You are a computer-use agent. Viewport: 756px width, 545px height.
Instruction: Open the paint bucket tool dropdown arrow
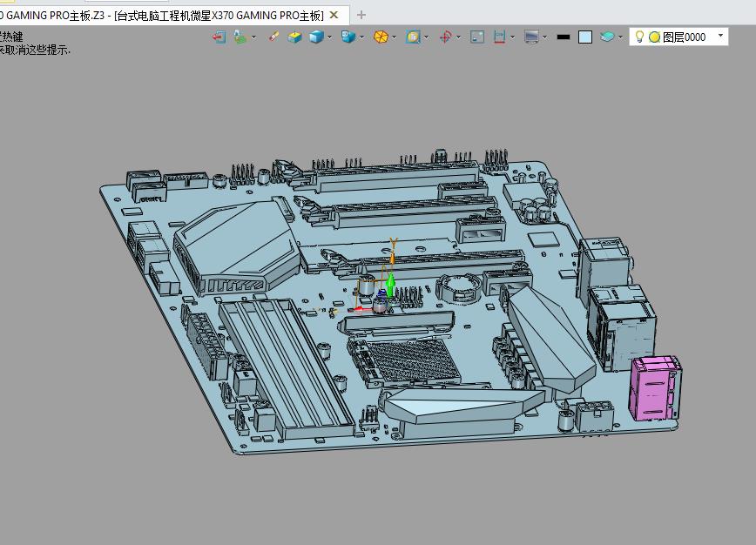(253, 37)
